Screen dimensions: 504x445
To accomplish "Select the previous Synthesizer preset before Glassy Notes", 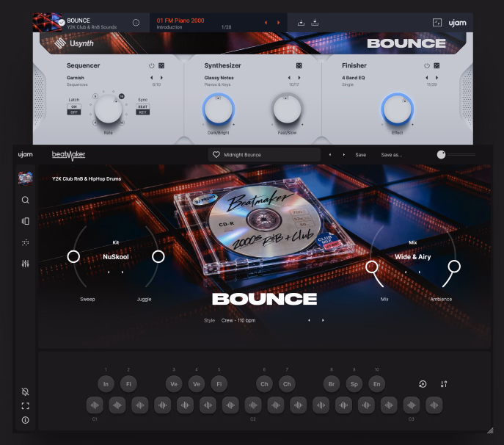I will point(289,78).
